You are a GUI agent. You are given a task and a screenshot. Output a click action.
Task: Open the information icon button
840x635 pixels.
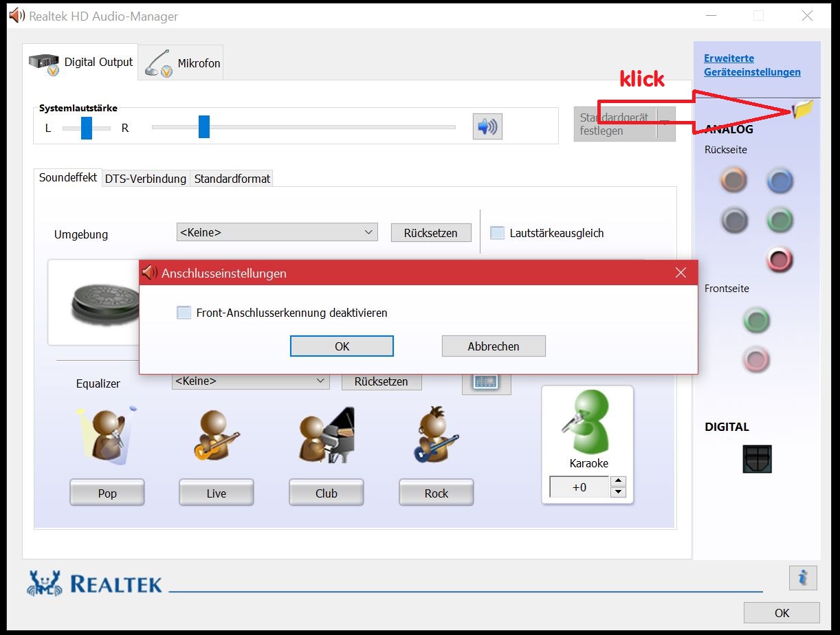(x=803, y=578)
